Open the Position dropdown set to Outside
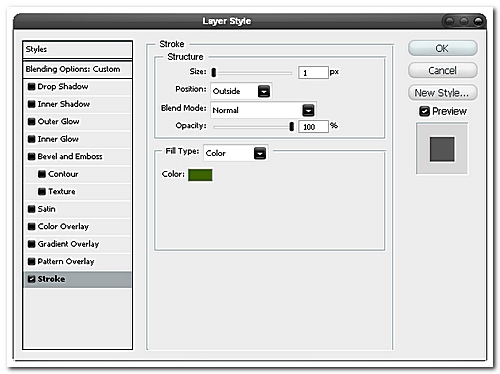The height and width of the screenshot is (374, 500). pyautogui.click(x=241, y=91)
